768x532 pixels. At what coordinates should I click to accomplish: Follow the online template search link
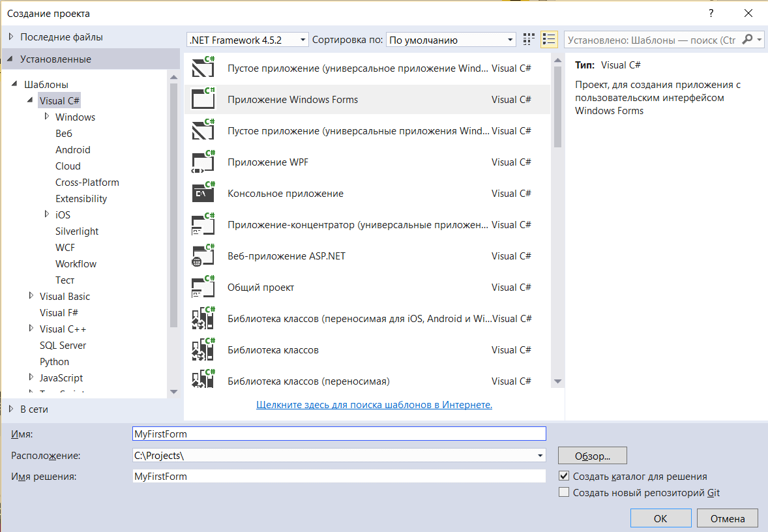(374, 405)
